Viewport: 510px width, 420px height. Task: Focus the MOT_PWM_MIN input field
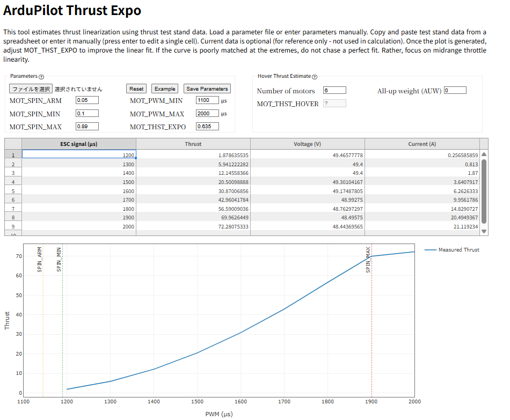[208, 100]
